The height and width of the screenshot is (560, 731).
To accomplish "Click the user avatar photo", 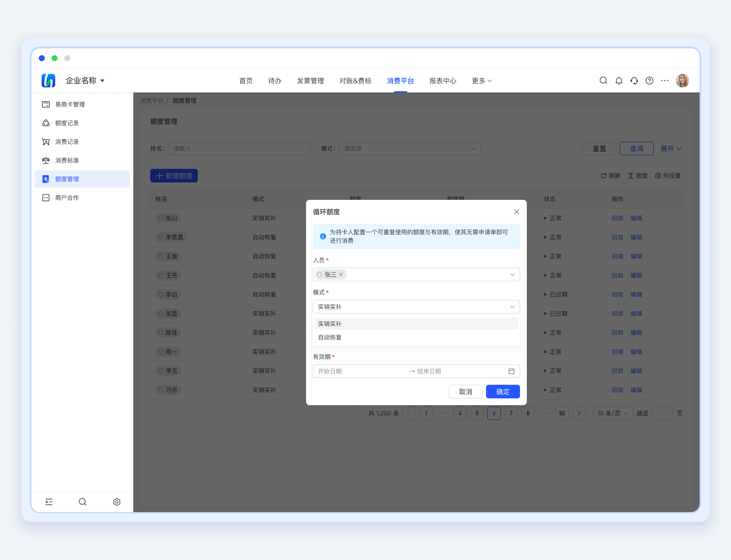I will click(682, 81).
